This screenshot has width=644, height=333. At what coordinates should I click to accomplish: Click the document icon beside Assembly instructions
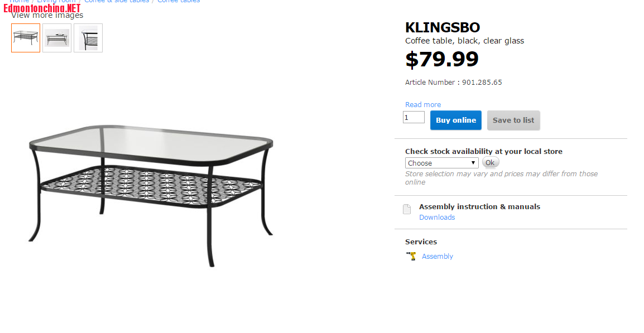(x=407, y=209)
